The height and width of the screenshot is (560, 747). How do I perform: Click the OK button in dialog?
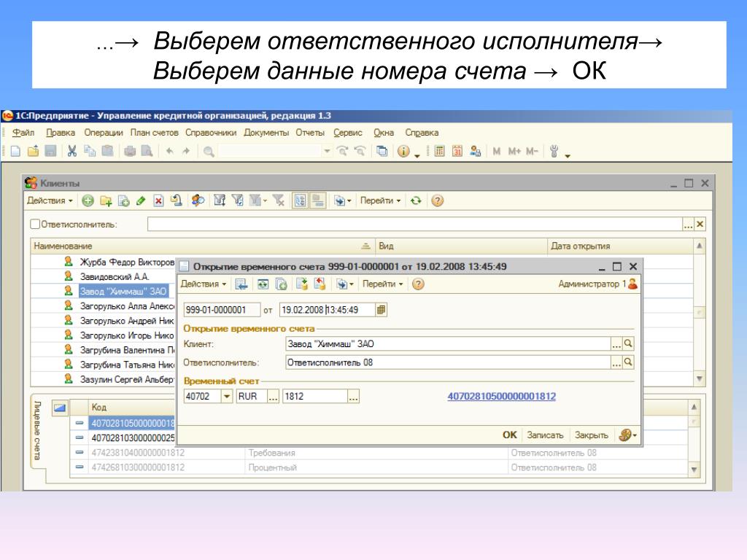click(509, 435)
